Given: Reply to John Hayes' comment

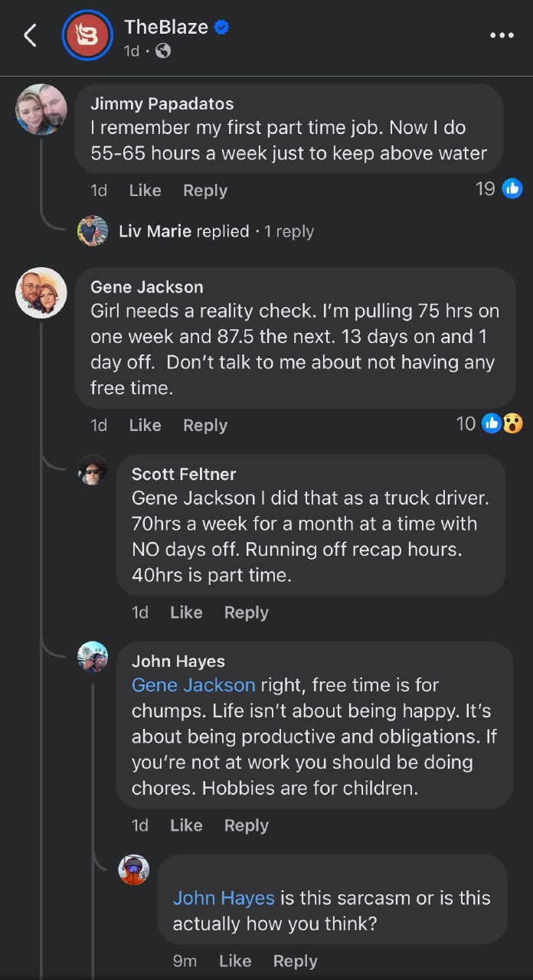Looking at the screenshot, I should [x=246, y=825].
